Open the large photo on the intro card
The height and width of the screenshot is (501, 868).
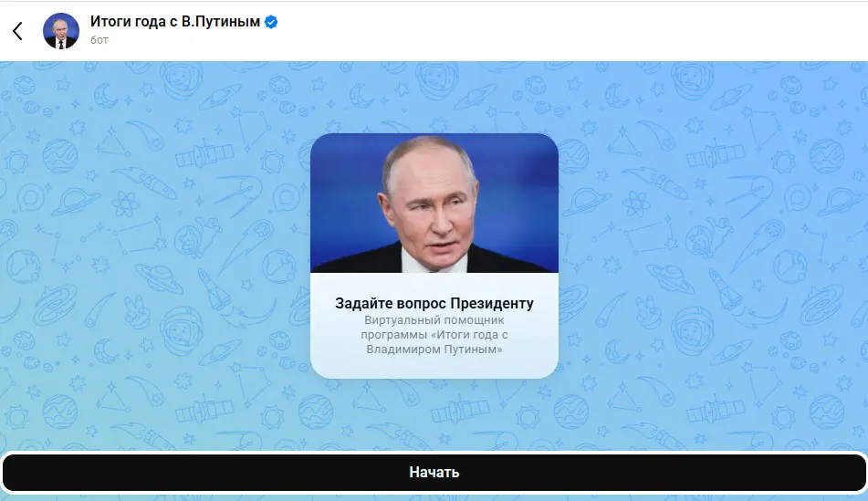[434, 204]
